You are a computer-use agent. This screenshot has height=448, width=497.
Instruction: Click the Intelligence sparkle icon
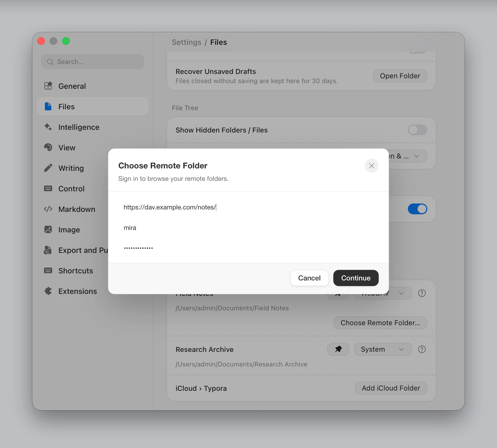click(x=48, y=127)
